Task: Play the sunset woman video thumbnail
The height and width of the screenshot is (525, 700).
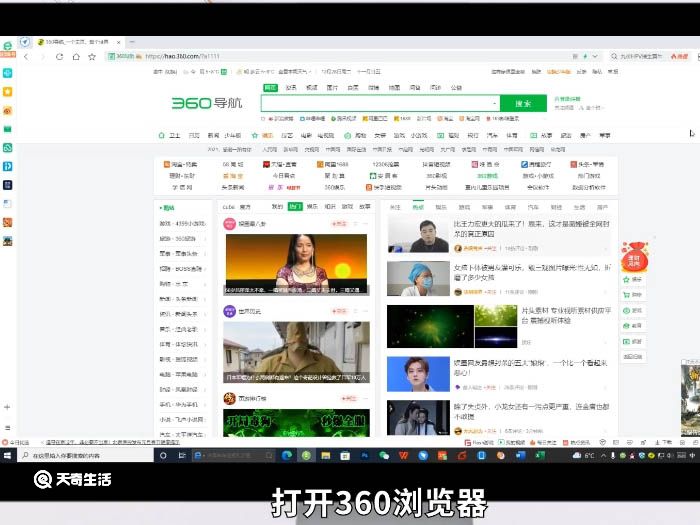Action: click(x=296, y=264)
